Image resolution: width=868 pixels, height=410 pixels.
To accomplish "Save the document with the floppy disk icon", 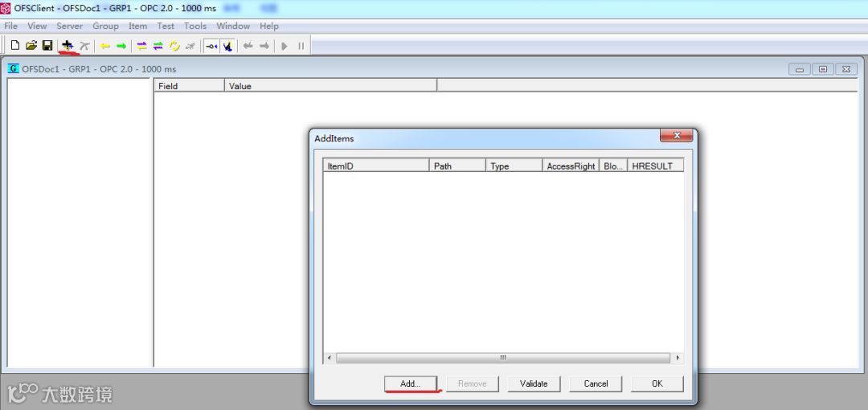I will click(x=47, y=46).
